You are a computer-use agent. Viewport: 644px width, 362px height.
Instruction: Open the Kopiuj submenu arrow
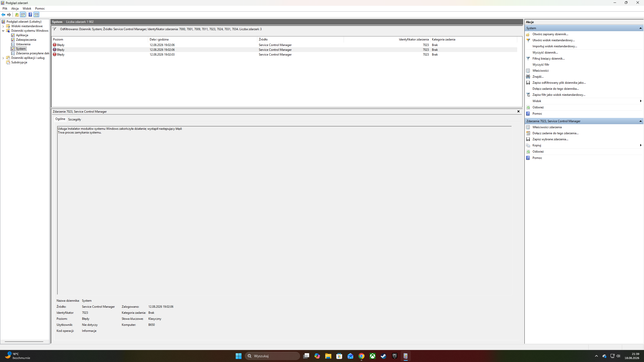(x=640, y=145)
